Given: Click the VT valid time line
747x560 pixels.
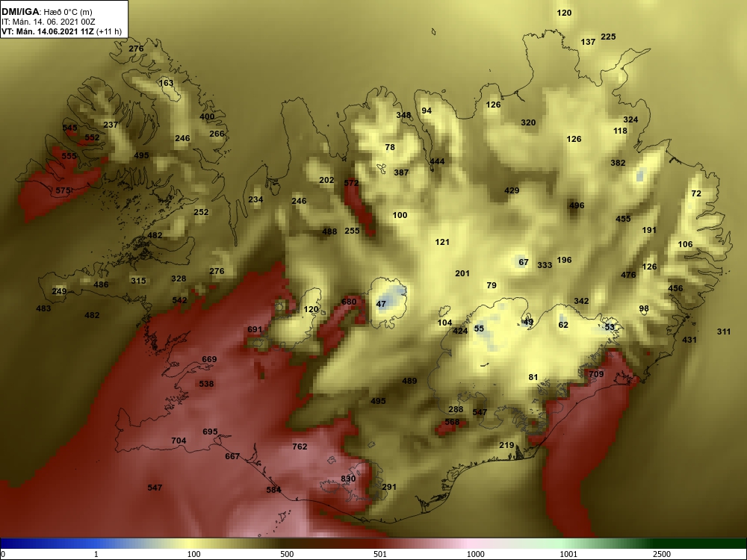Looking at the screenshot, I should point(61,32).
